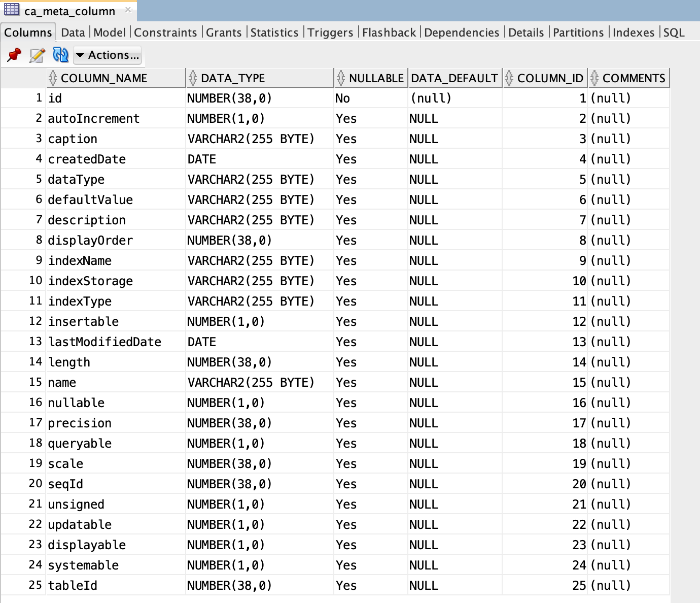The height and width of the screenshot is (603, 700).
Task: Open the Constraints tab
Action: 165,32
